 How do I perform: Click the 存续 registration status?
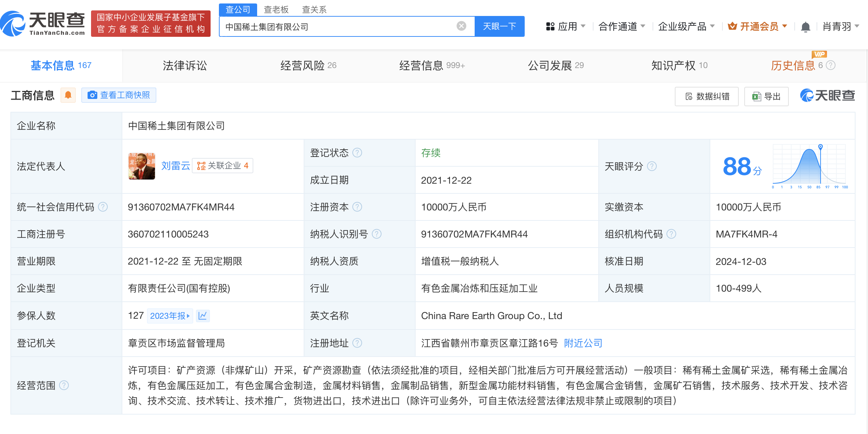click(x=431, y=153)
